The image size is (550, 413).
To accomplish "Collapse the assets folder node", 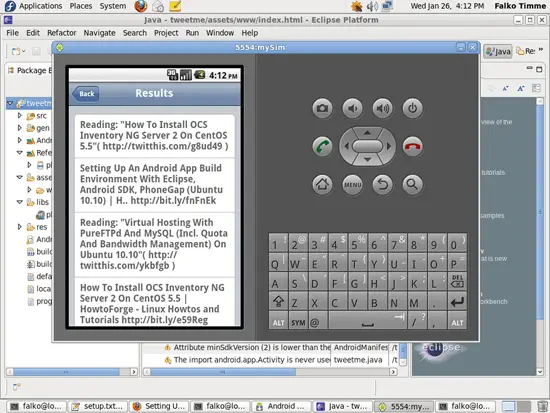I will click(20, 177).
